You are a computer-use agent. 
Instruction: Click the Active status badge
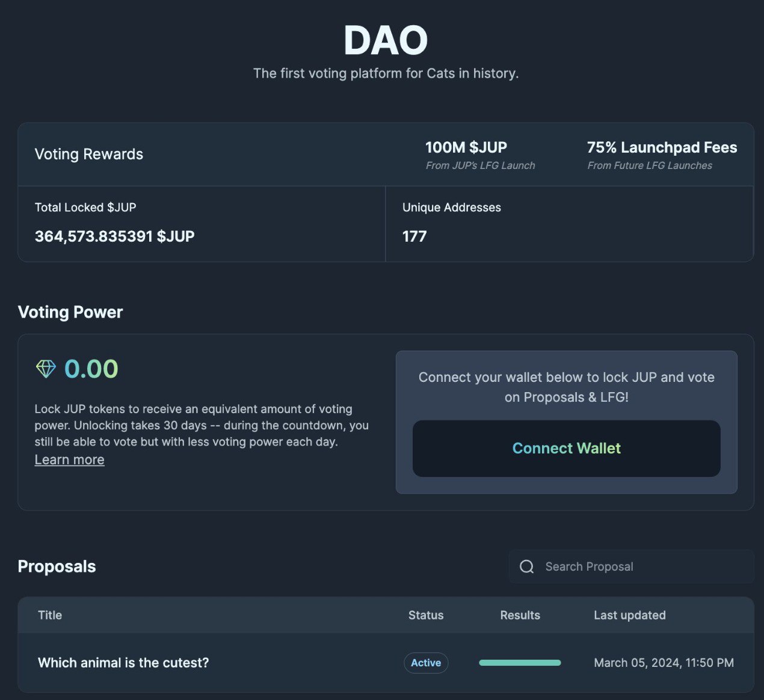click(426, 663)
